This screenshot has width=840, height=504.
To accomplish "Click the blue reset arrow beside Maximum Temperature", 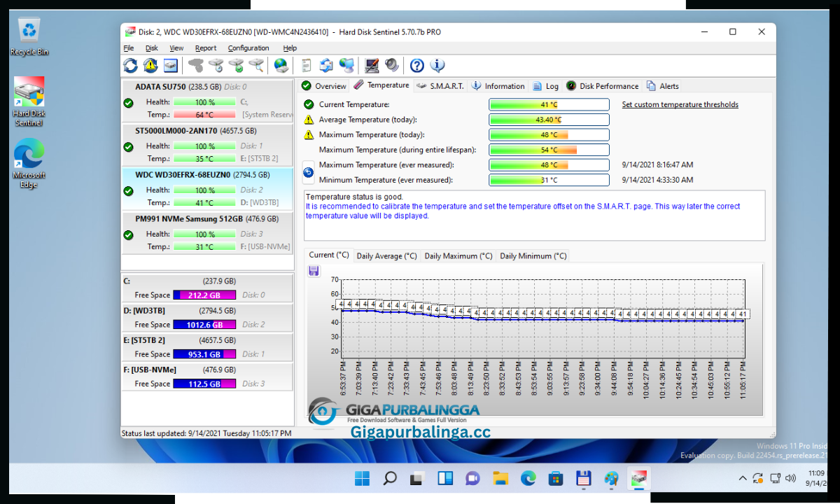I will tap(308, 171).
